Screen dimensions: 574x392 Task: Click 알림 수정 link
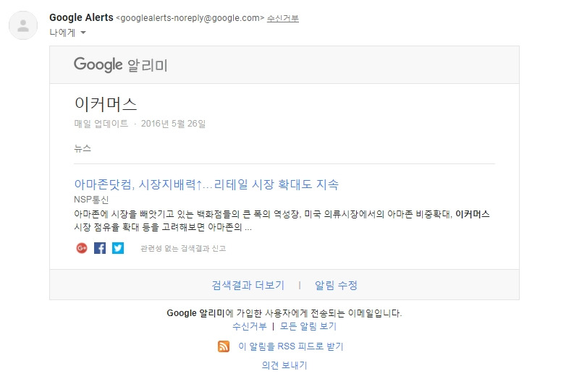pyautogui.click(x=336, y=285)
